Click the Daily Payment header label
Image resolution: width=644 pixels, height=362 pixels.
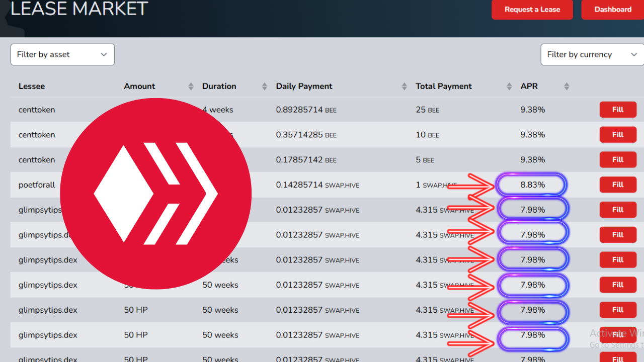pos(304,86)
